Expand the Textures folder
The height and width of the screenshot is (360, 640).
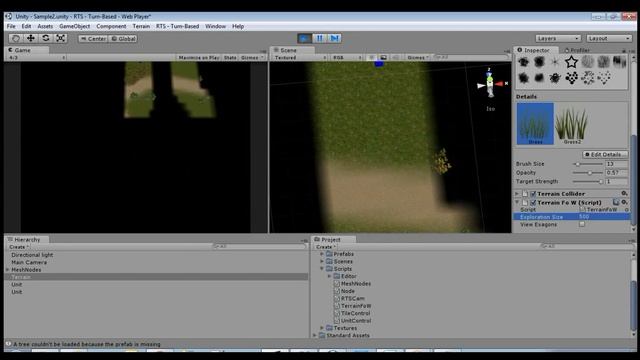coord(322,328)
